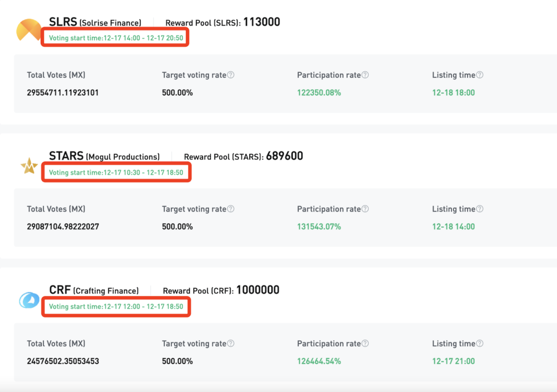This screenshot has width=557, height=392.
Task: Click the CRF reward pool value 1000000
Action: (x=258, y=290)
